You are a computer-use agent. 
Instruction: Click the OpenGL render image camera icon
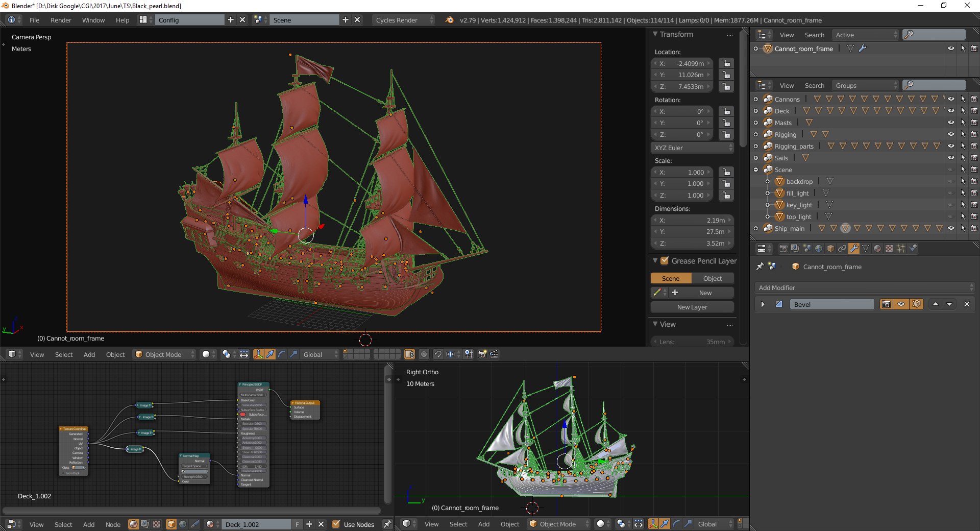[482, 354]
